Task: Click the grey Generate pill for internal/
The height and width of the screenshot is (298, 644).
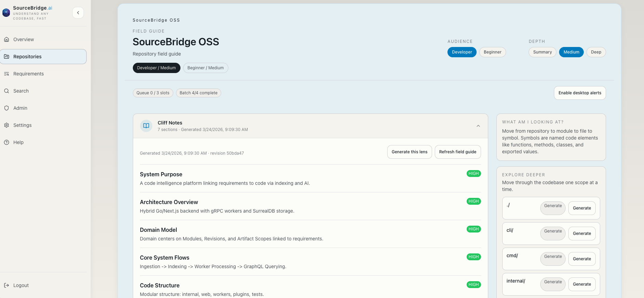Action: tap(553, 284)
